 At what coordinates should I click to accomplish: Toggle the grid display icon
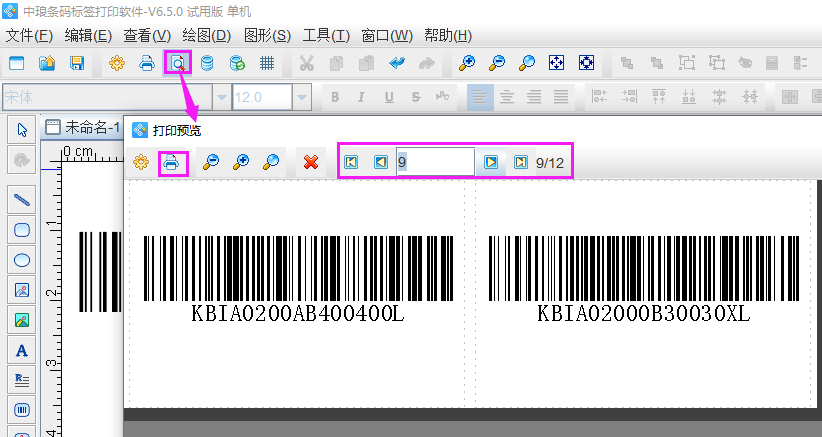pyautogui.click(x=267, y=63)
